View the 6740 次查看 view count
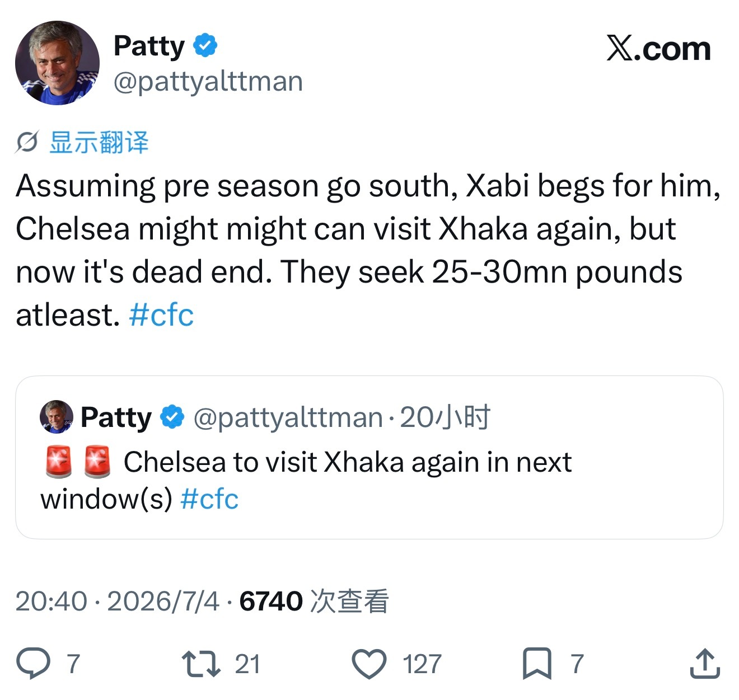The width and height of the screenshot is (739, 700). point(314,602)
